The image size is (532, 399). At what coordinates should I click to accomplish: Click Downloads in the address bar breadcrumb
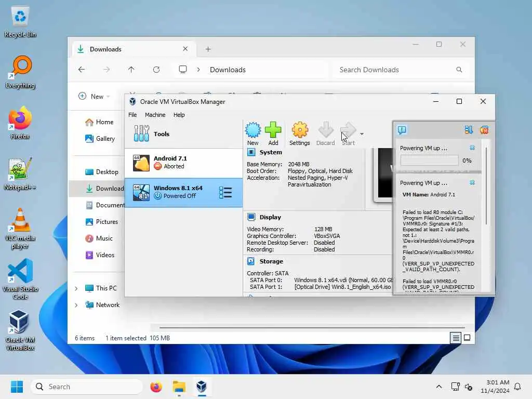(x=228, y=70)
